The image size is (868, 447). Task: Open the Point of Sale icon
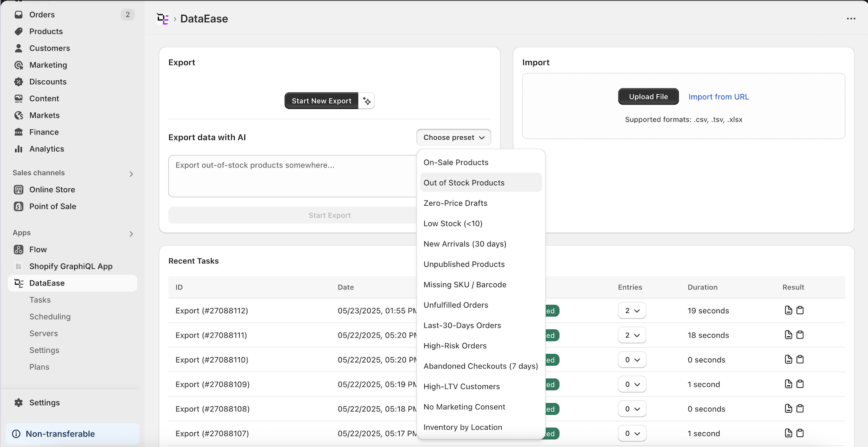(x=19, y=207)
